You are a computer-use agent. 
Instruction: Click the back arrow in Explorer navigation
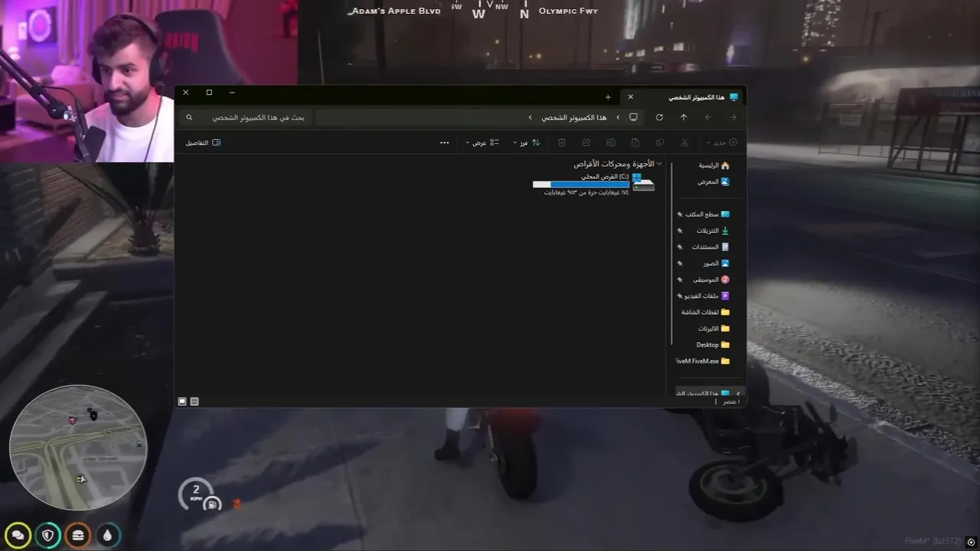733,117
